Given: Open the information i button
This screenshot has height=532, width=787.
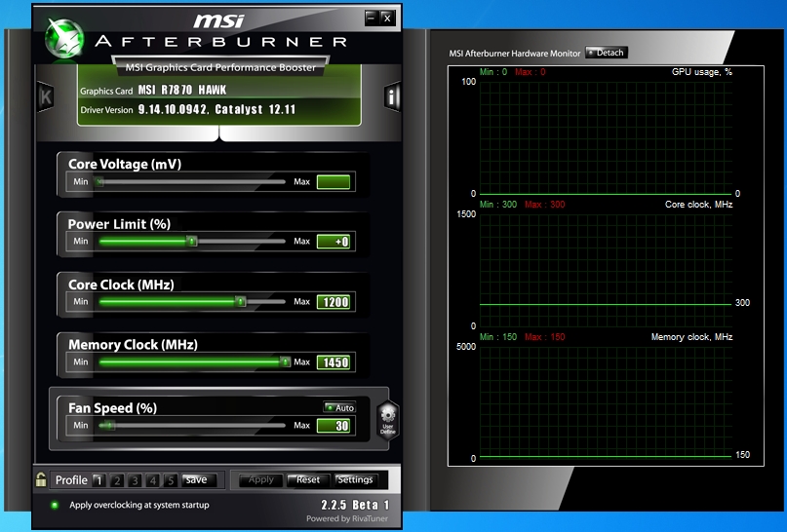Looking at the screenshot, I should pyautogui.click(x=392, y=95).
